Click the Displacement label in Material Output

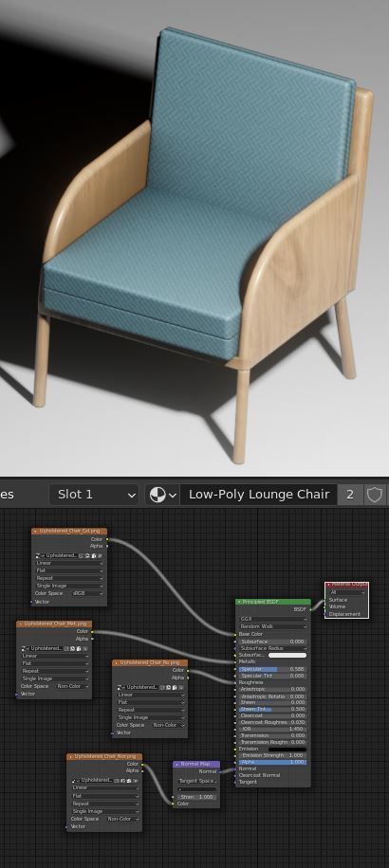(x=344, y=614)
